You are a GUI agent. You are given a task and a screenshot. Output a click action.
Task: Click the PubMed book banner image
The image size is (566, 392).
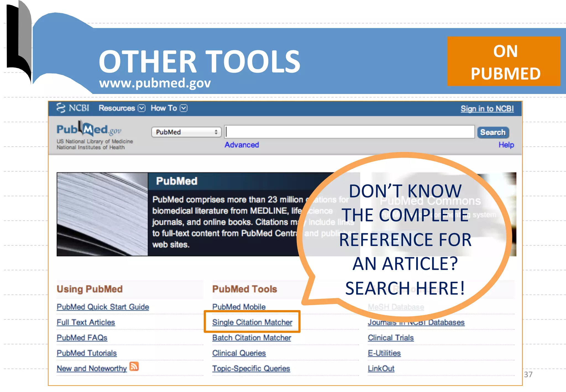pyautogui.click(x=102, y=214)
